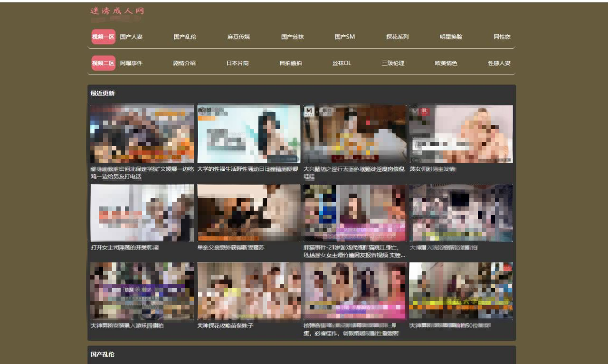Open the 日本片商 category
This screenshot has width=608, height=364.
[237, 63]
